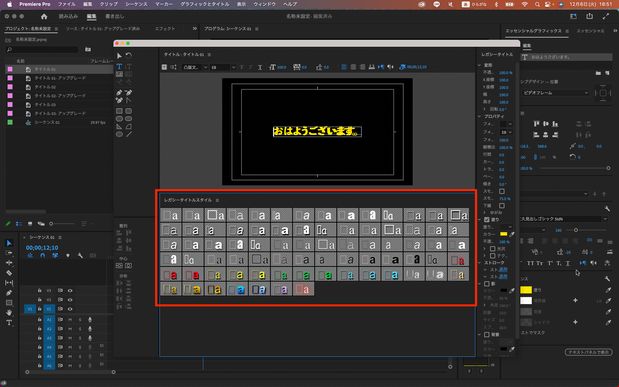619x387 pixels.
Task: Center-align text in the title toolbar
Action: [x=353, y=67]
